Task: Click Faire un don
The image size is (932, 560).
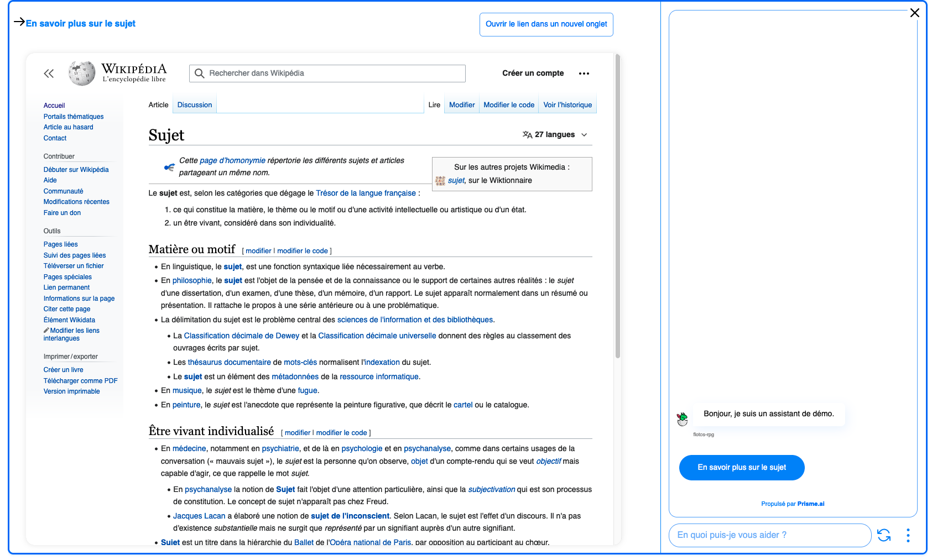Action: point(62,213)
